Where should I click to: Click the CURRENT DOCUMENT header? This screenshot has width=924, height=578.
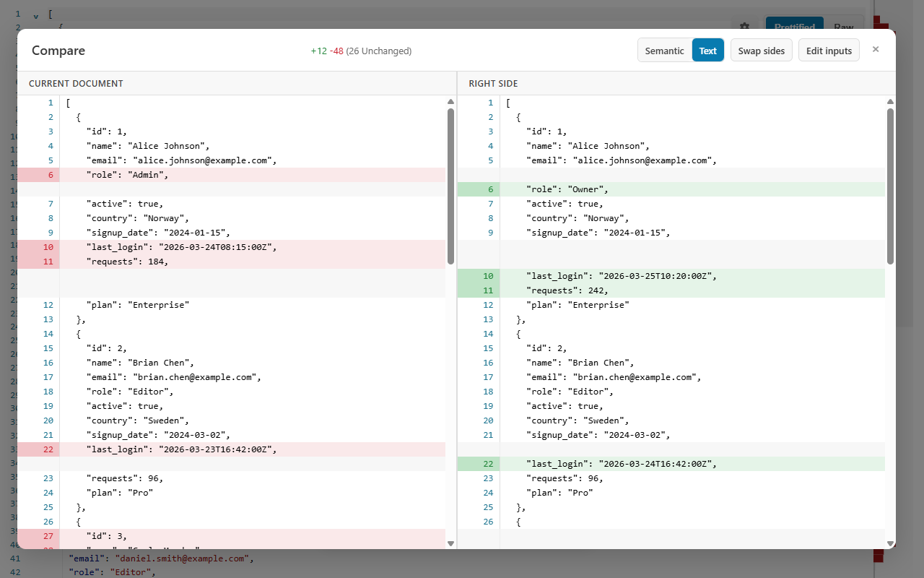tap(76, 84)
